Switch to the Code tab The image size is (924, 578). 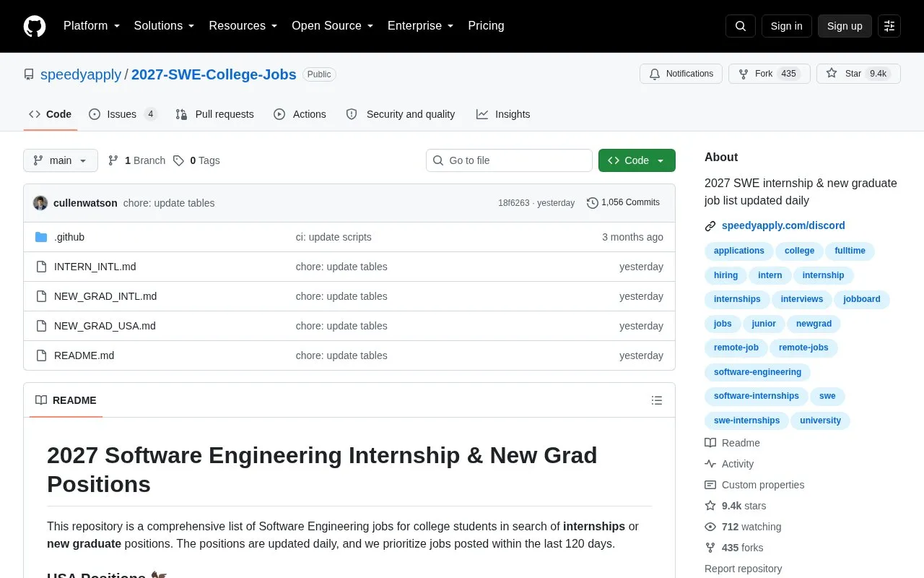coord(51,114)
